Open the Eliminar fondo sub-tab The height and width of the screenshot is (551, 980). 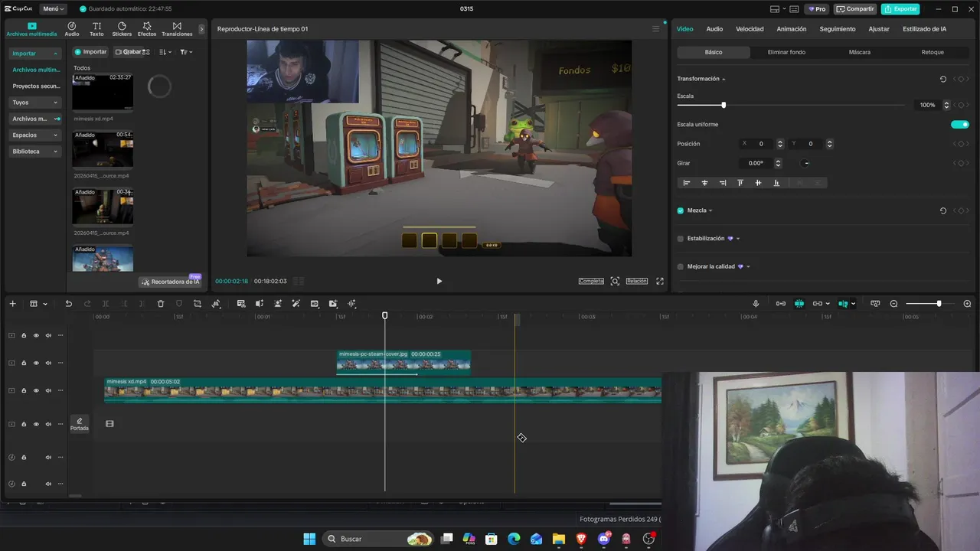pos(786,52)
